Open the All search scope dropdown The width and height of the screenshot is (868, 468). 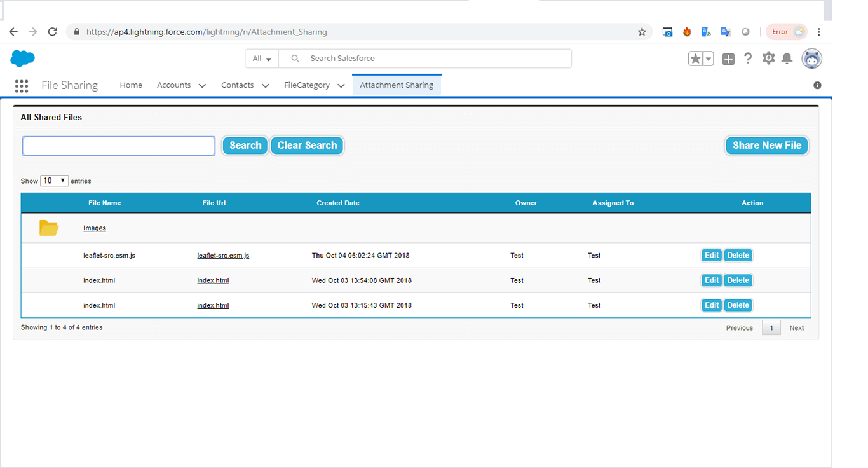tap(262, 59)
